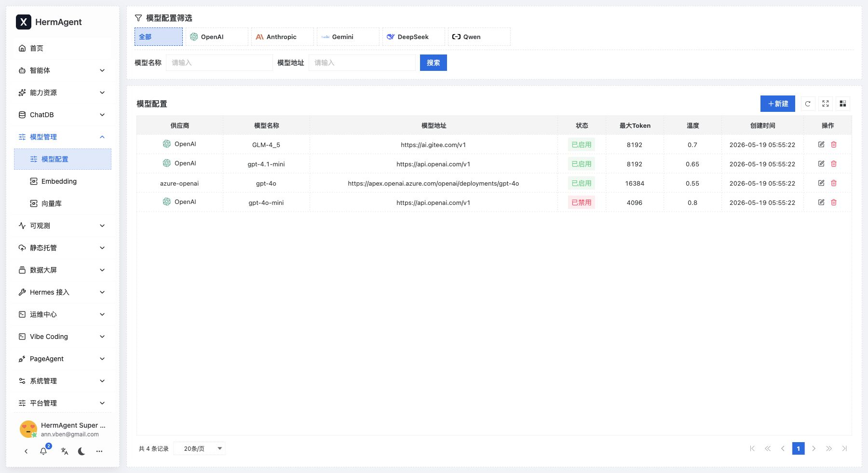The image size is (868, 473).
Task: Expand the 能力资源 menu
Action: tap(63, 93)
